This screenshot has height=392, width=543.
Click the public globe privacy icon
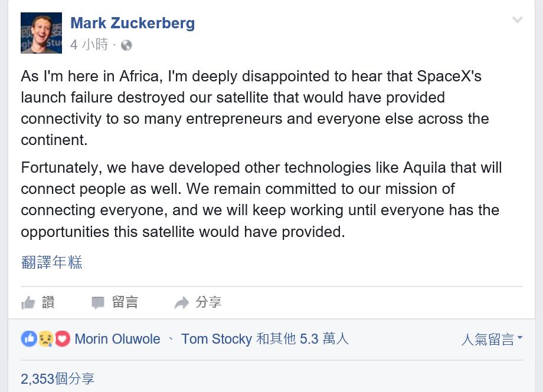126,45
